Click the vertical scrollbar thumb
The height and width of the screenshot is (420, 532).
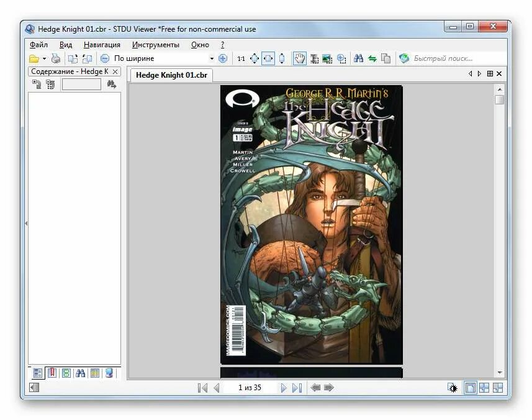(500, 100)
